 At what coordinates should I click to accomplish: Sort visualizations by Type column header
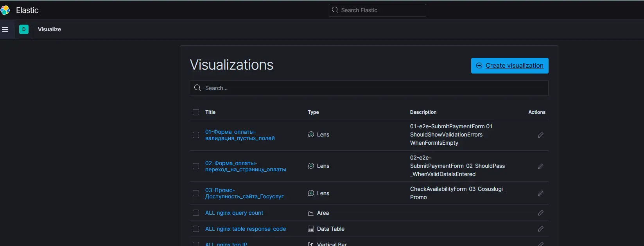coord(313,112)
